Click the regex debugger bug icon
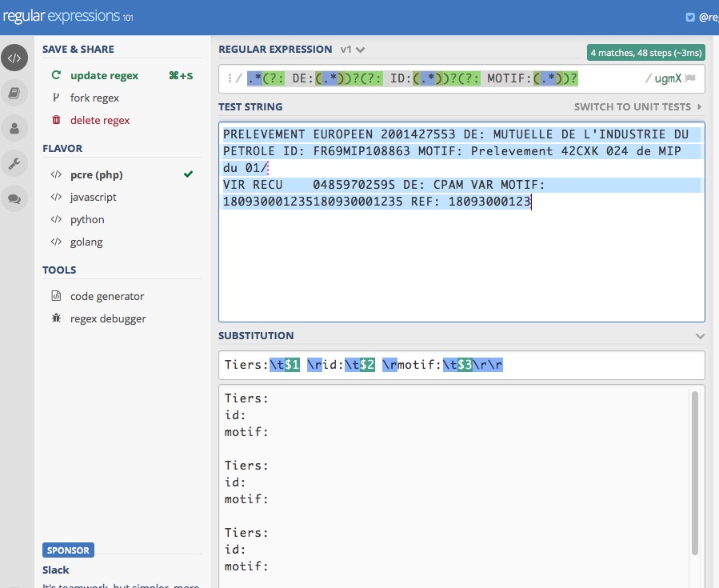This screenshot has height=588, width=719. pyautogui.click(x=56, y=318)
